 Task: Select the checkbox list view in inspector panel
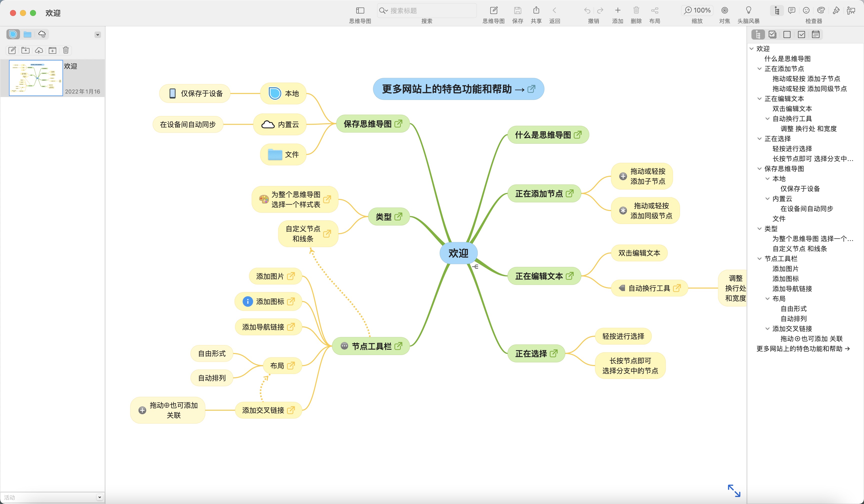(772, 35)
